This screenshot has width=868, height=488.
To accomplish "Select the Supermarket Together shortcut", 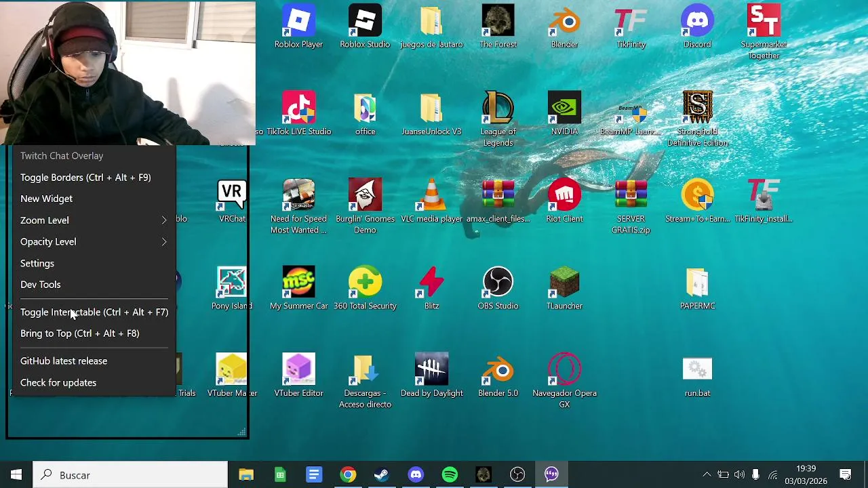I will click(x=764, y=33).
